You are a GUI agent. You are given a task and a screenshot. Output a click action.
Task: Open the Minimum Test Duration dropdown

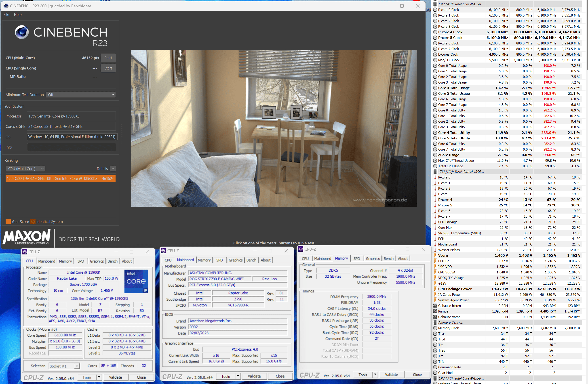[x=81, y=94]
